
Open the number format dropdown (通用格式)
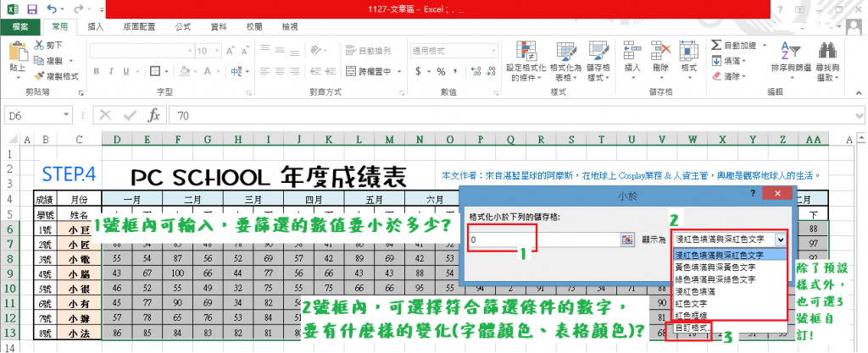tap(494, 51)
